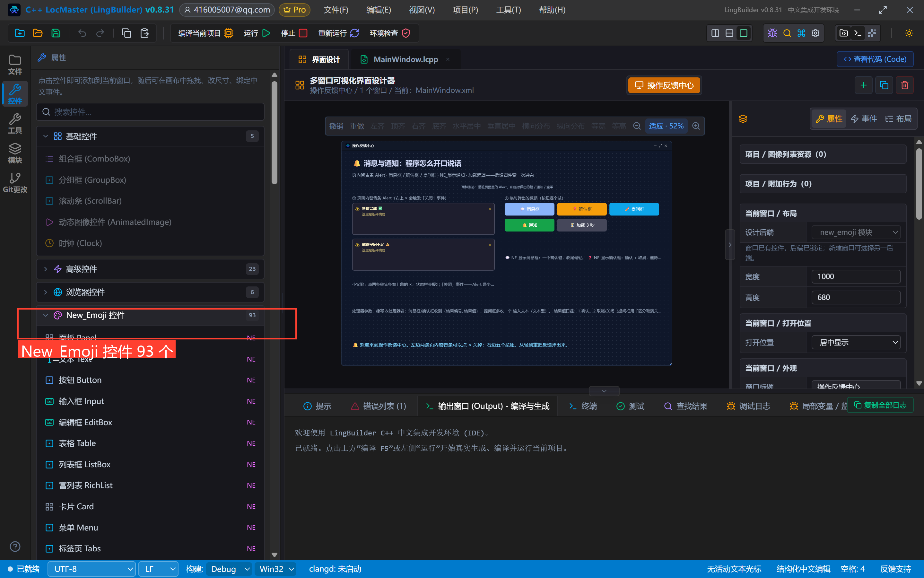924x578 pixels.
Task: Open the 模块 sidebar panel
Action: (x=15, y=153)
